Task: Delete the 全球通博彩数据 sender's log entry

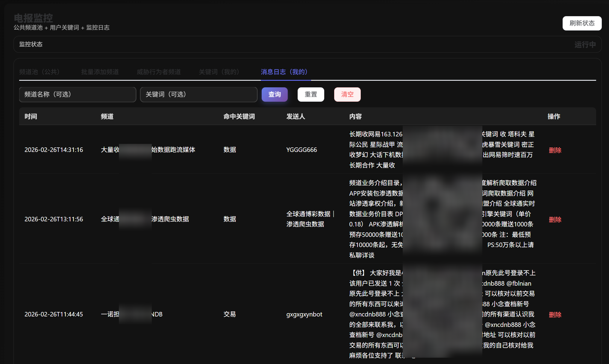Action: tap(555, 219)
